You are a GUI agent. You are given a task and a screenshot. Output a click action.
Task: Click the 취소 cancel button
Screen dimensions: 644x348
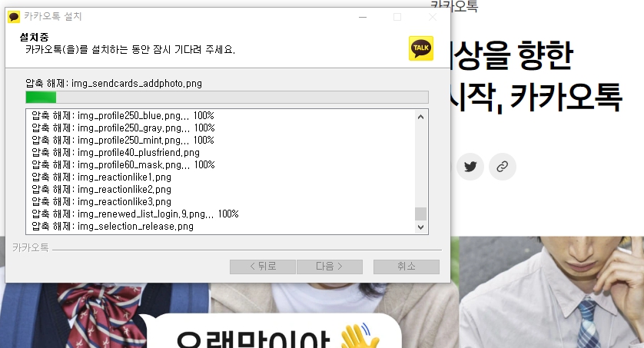pos(407,267)
